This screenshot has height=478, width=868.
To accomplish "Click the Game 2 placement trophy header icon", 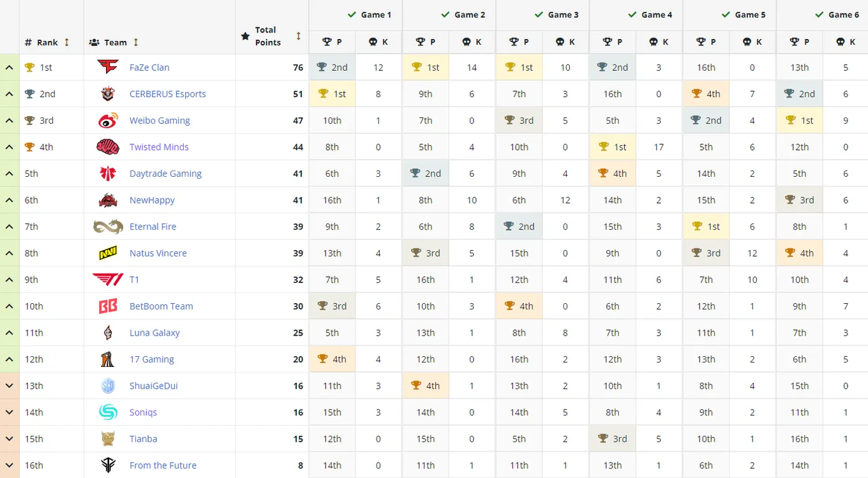I will coord(421,41).
